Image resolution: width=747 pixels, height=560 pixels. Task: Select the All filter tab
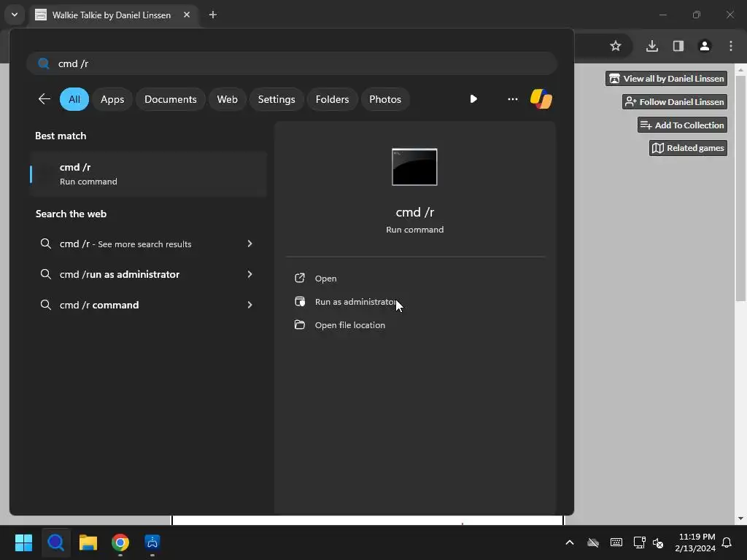[x=74, y=99]
